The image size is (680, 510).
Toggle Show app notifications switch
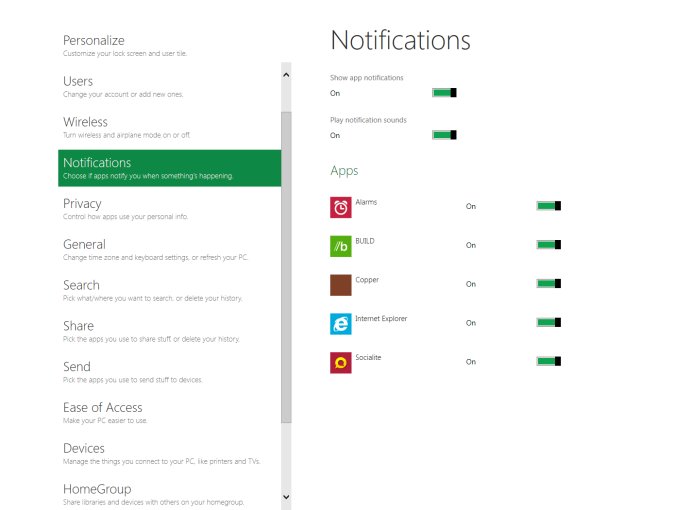point(444,92)
